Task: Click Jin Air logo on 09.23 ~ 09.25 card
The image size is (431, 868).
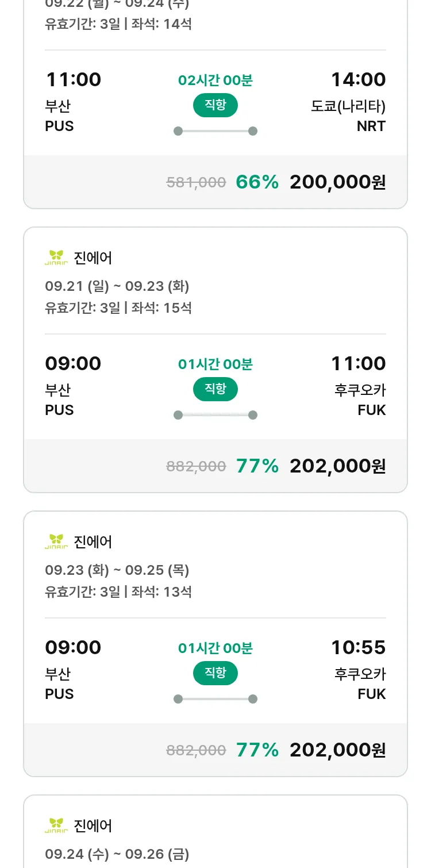Action: pyautogui.click(x=56, y=541)
